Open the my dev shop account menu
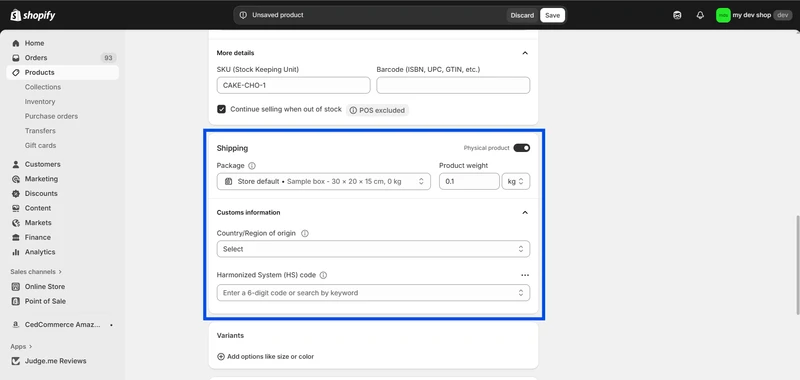 pos(754,15)
